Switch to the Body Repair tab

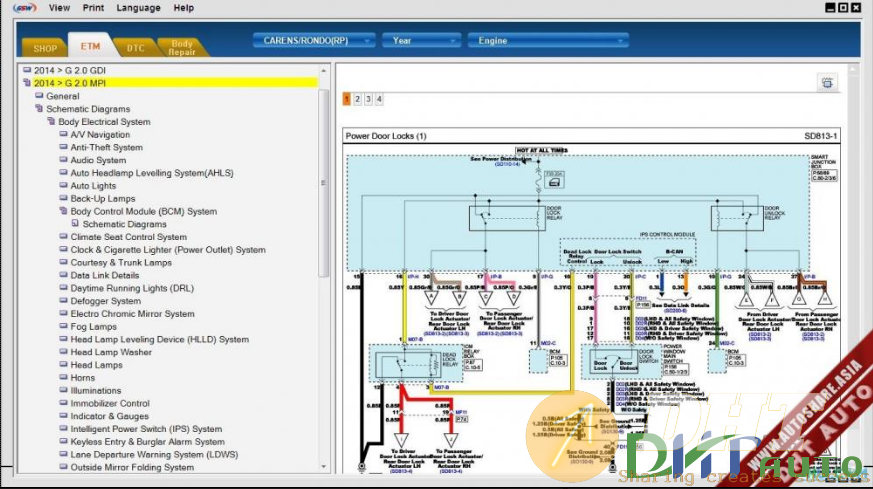click(182, 47)
